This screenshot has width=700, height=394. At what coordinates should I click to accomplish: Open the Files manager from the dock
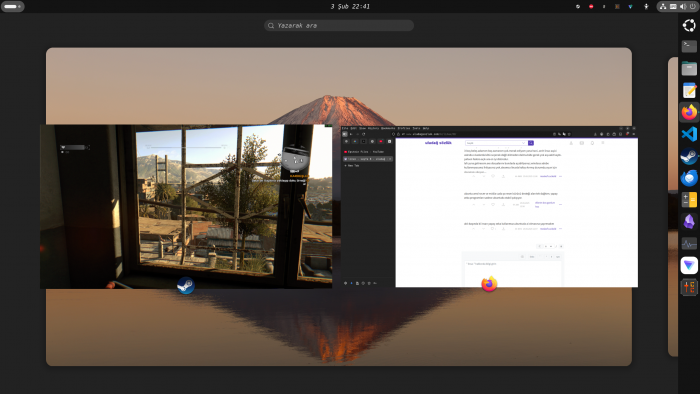689,68
